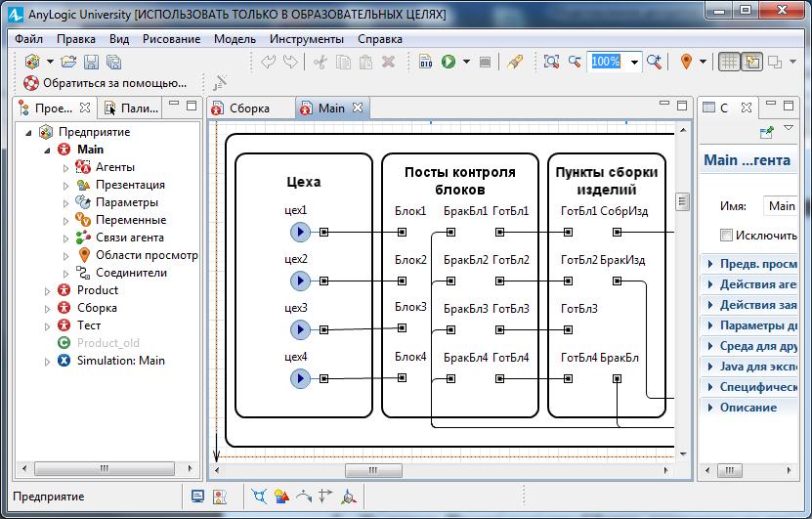Click the 3D cube axes icon at bottom
The height and width of the screenshot is (519, 812).
[349, 497]
